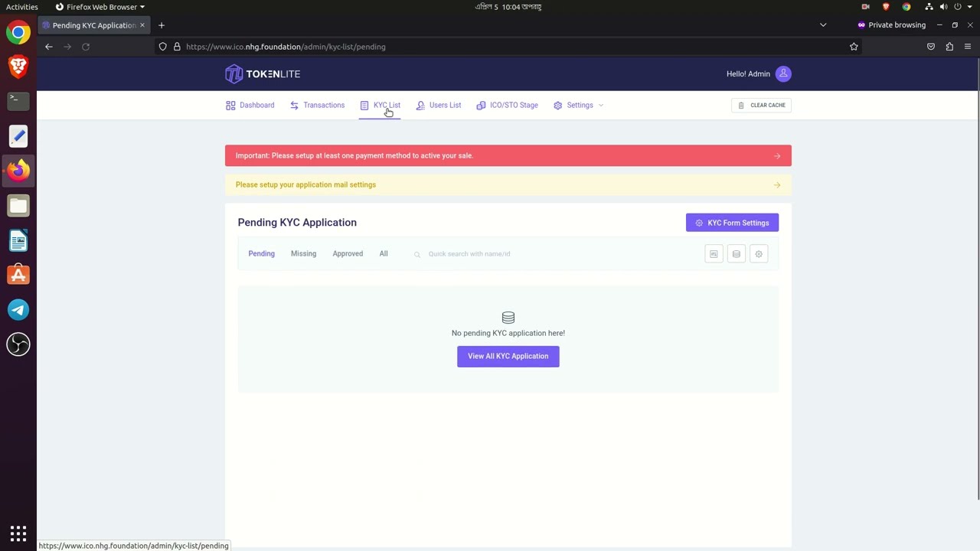This screenshot has height=551, width=980.
Task: Click the CLEAR CACHE button
Action: click(761, 105)
